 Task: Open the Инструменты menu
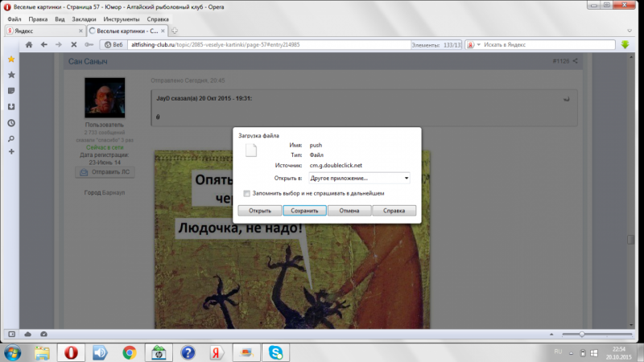[x=122, y=19]
